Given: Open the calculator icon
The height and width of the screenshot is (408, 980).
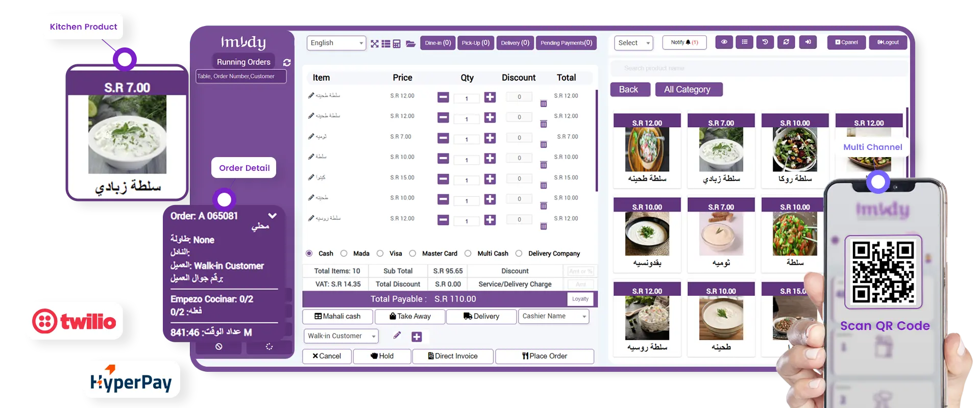Looking at the screenshot, I should (x=397, y=43).
